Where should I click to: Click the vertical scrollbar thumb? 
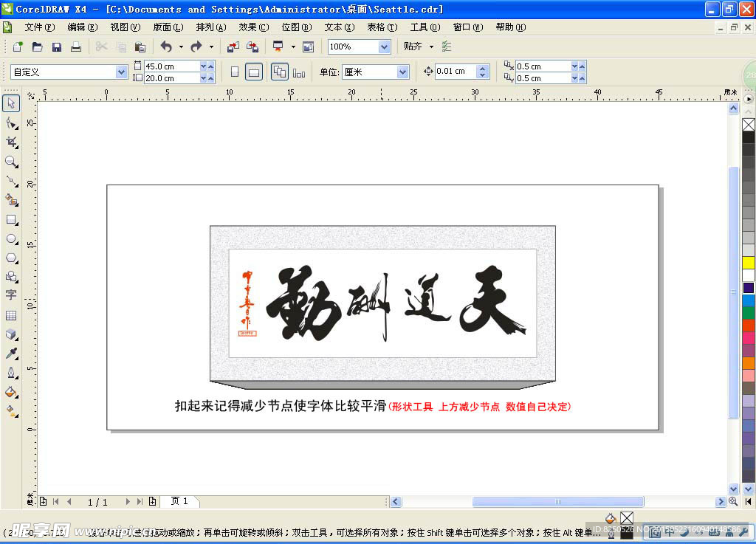tap(733, 292)
